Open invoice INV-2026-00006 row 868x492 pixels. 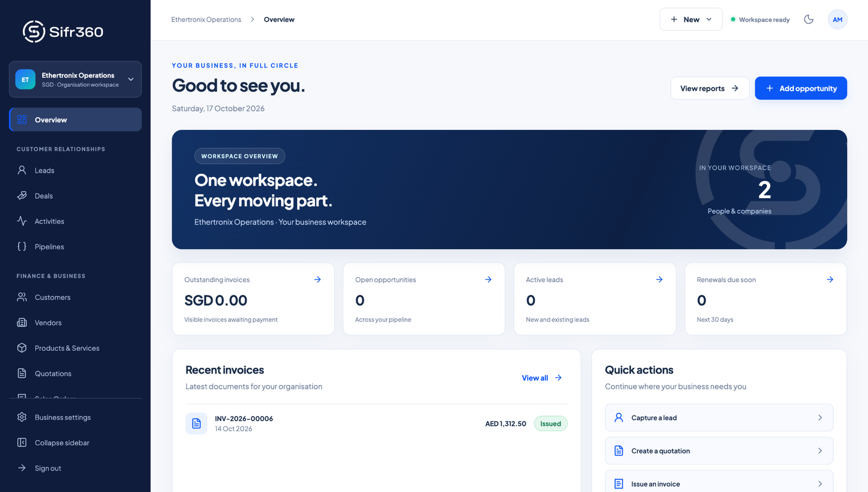tap(376, 424)
